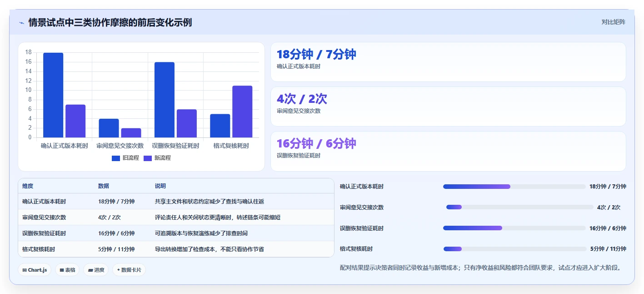Open the 4次 / 2次 data card
Screen dimensions: 644x294
pyautogui.click(x=448, y=106)
